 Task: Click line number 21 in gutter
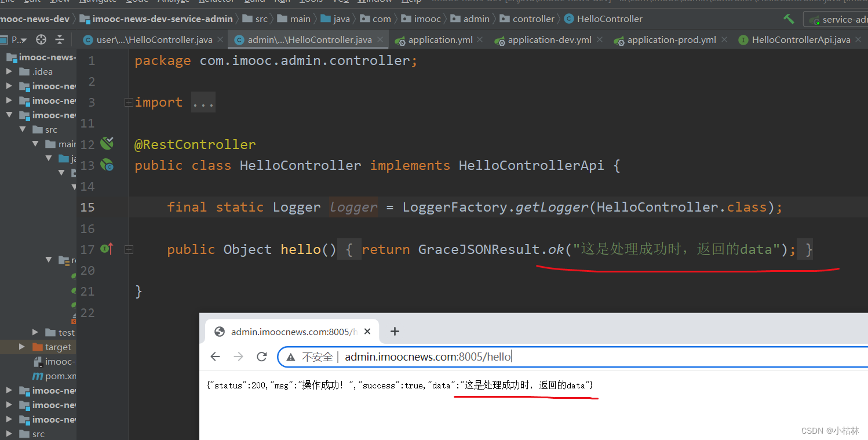(x=87, y=292)
